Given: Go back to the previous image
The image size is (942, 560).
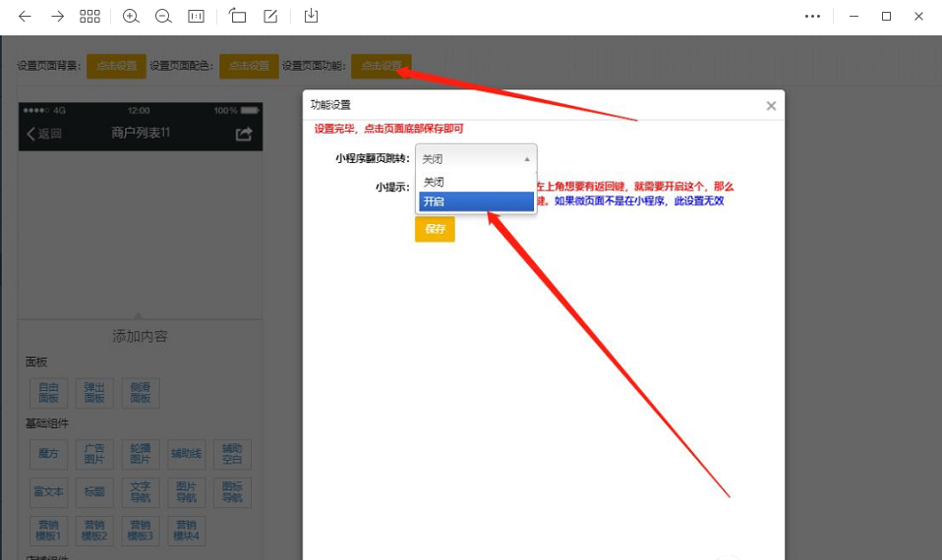Looking at the screenshot, I should click(x=26, y=17).
